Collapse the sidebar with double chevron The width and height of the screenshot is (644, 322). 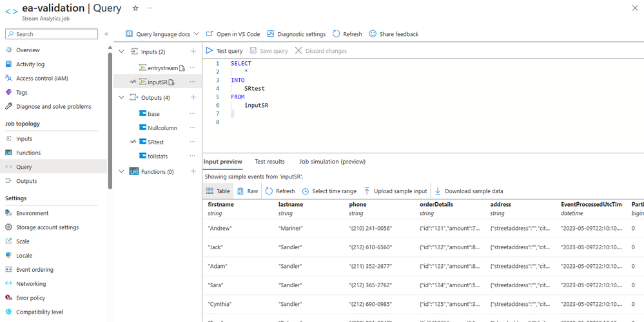click(x=106, y=34)
